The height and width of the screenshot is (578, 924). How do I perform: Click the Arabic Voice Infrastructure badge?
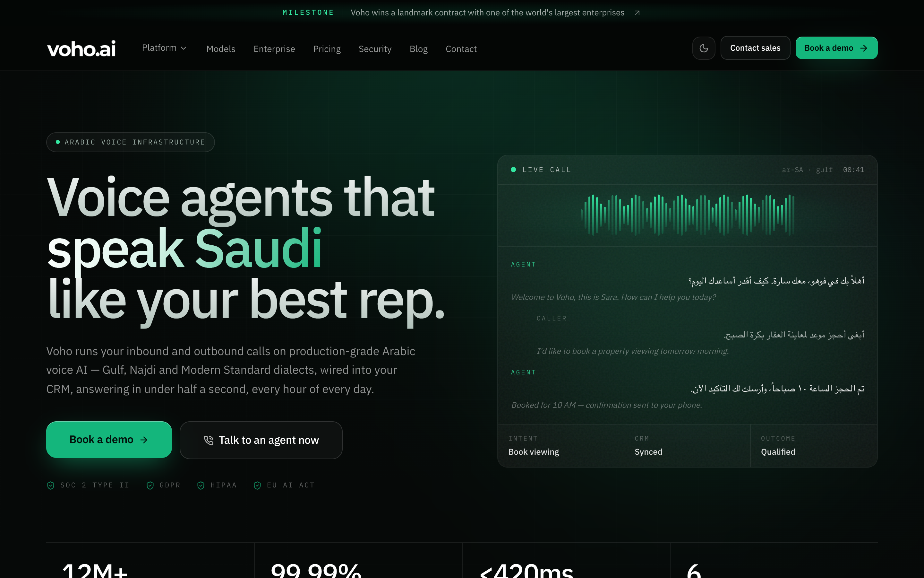(x=131, y=142)
